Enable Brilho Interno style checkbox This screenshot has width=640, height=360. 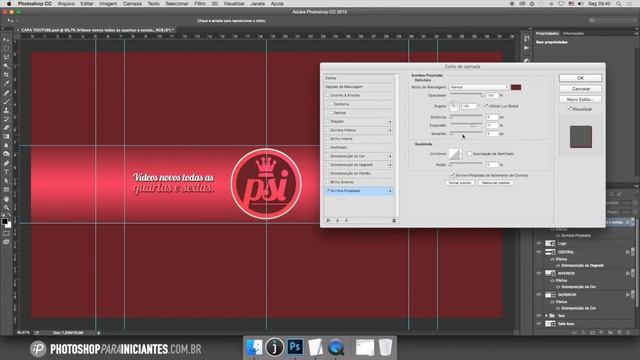tap(328, 139)
